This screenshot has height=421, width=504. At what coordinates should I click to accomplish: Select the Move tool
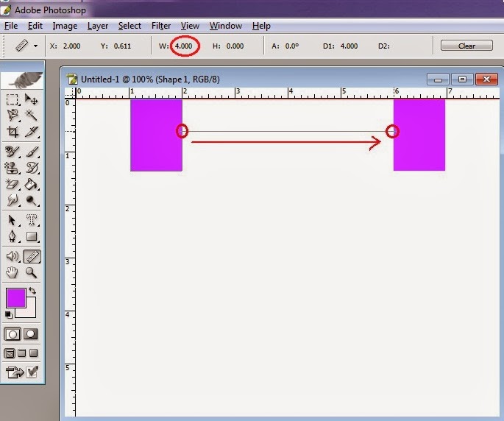pos(32,99)
